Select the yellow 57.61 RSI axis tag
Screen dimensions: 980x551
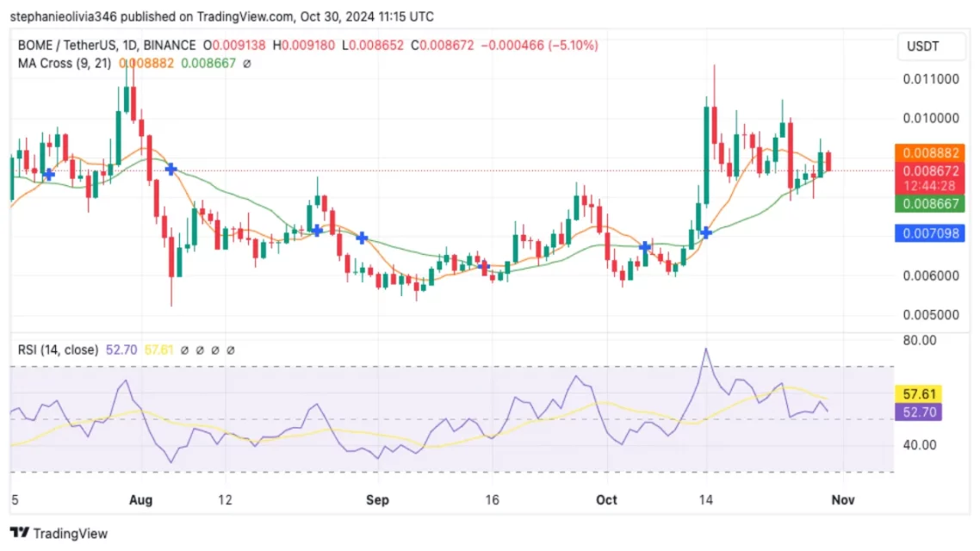point(919,393)
